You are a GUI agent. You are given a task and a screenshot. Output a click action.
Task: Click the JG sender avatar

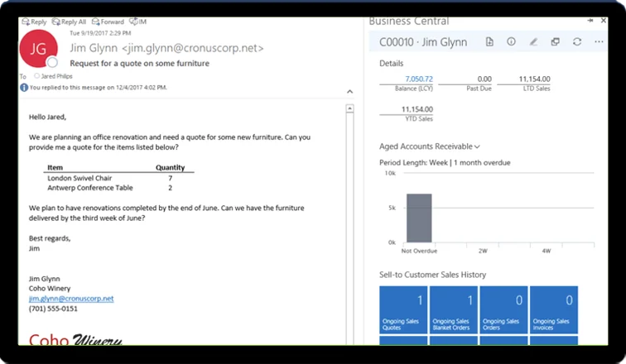point(39,48)
